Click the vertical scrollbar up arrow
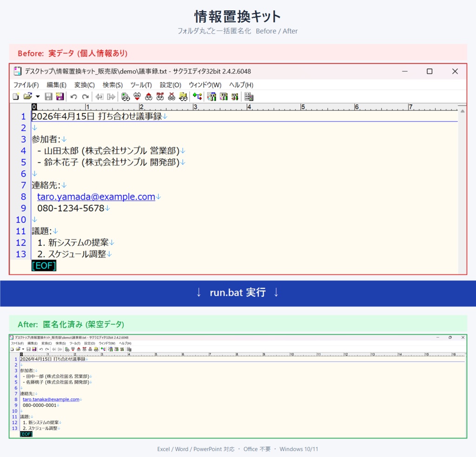This screenshot has height=457, width=476. pos(463,111)
